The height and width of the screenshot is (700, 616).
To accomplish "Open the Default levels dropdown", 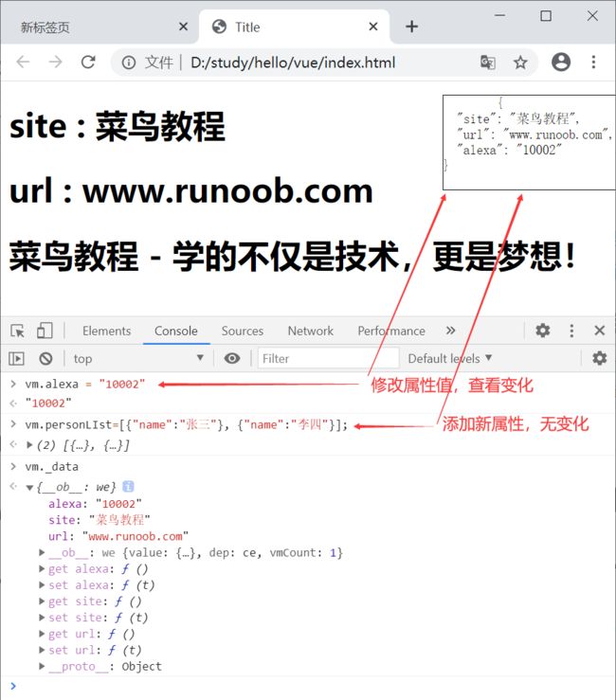I will [x=450, y=358].
